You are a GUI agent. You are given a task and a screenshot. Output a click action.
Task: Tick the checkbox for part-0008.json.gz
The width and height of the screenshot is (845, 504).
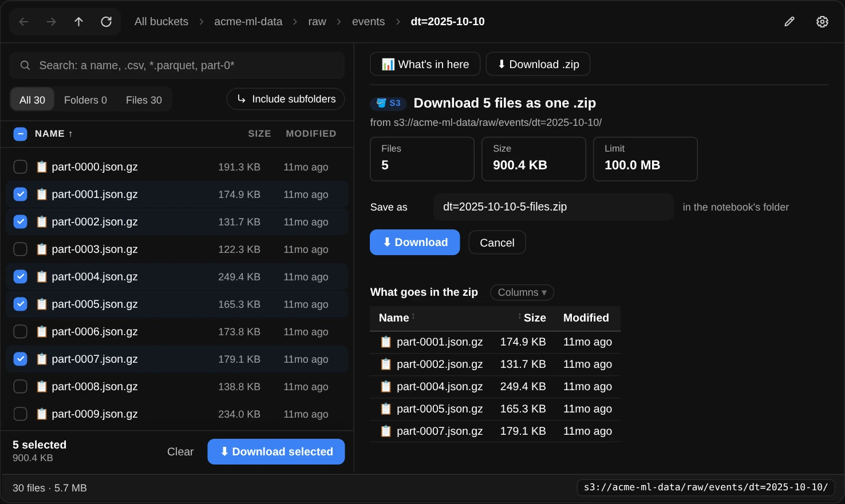[20, 387]
